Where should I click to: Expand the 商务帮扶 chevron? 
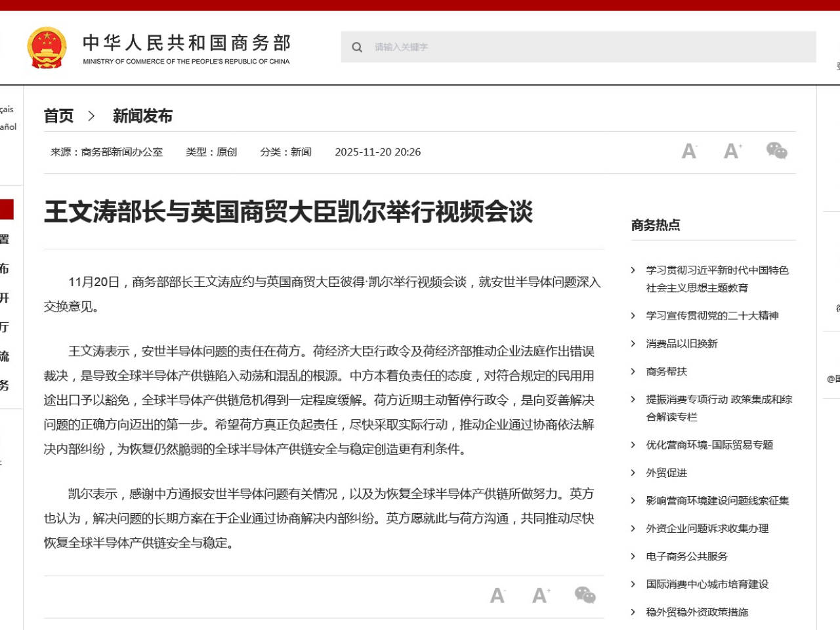[x=632, y=371]
